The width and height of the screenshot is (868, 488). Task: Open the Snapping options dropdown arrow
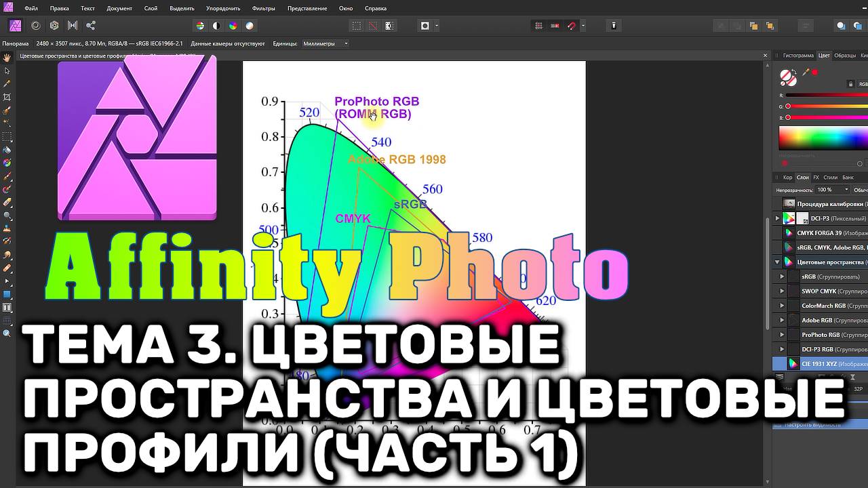coord(583,26)
